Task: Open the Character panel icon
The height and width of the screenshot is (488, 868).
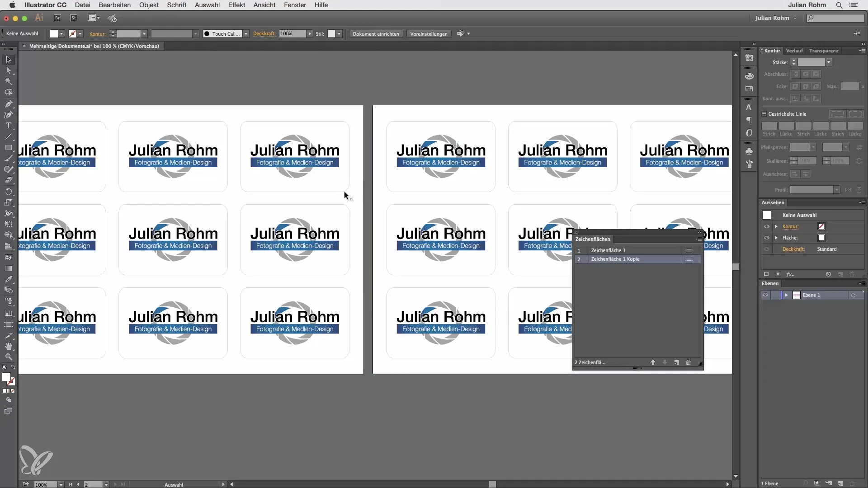Action: coord(749,108)
